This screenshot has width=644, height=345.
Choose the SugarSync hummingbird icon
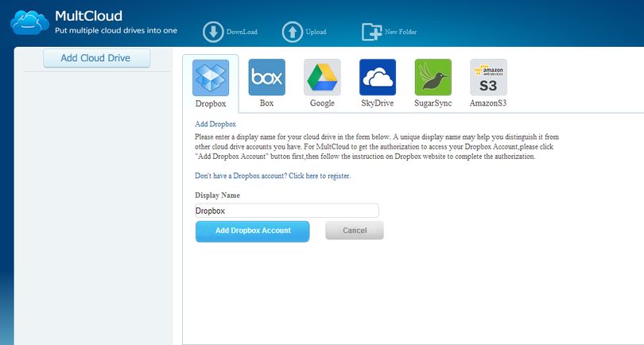pos(433,77)
